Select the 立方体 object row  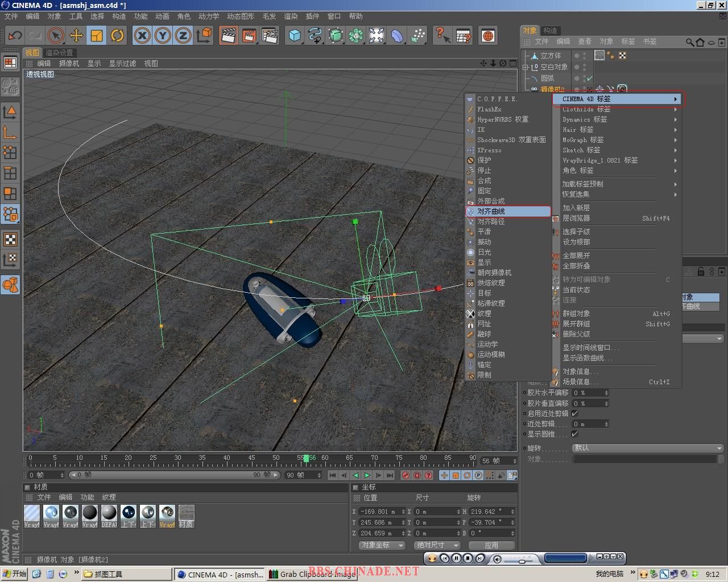click(551, 56)
